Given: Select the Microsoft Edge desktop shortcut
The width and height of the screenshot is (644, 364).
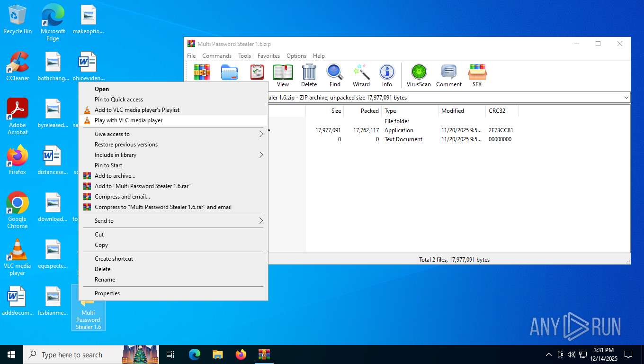Looking at the screenshot, I should pos(53,23).
